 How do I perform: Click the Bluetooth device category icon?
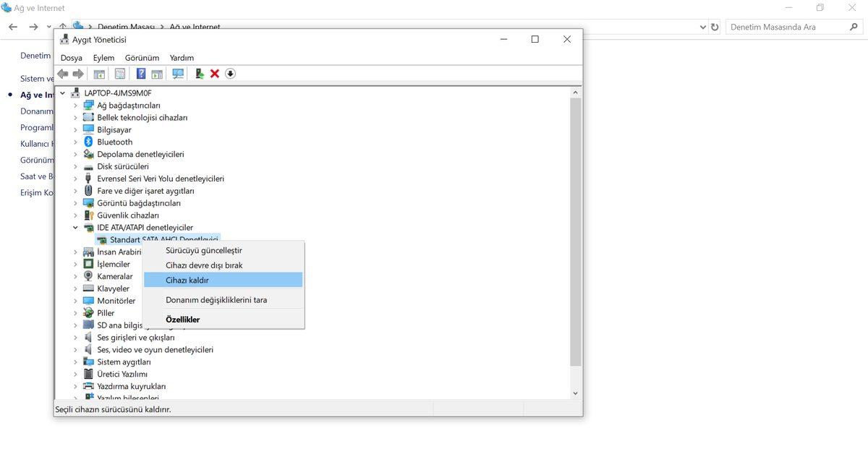coord(89,142)
